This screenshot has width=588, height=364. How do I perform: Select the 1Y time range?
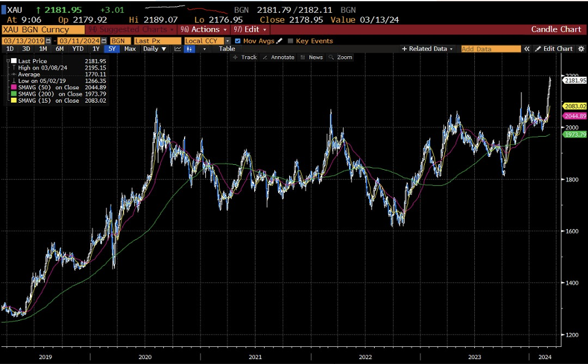(x=96, y=49)
